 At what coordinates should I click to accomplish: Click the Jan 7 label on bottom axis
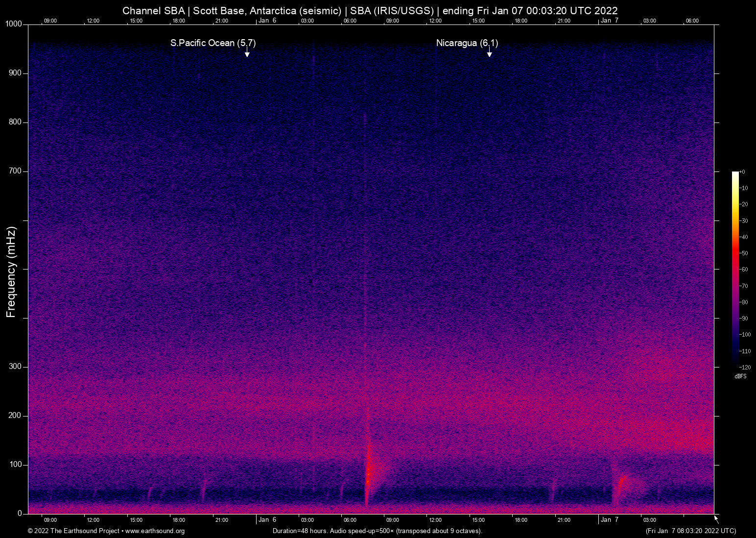610,520
